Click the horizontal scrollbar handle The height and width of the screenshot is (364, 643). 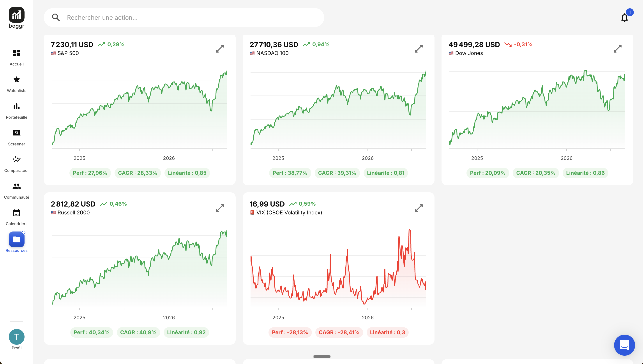click(322, 357)
